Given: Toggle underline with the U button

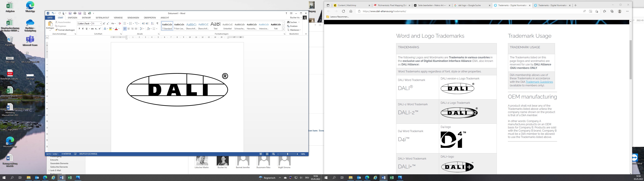Looking at the screenshot, I should pos(87,29).
